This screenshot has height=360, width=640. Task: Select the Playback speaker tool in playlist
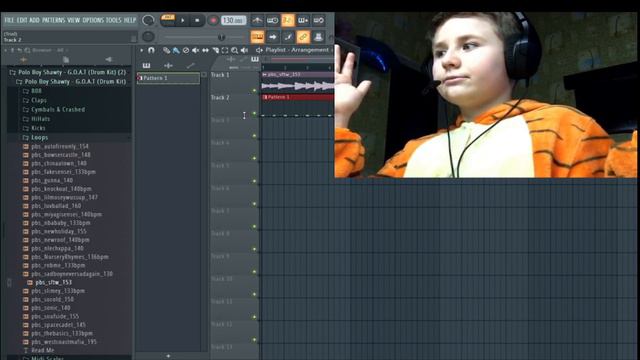[244, 50]
